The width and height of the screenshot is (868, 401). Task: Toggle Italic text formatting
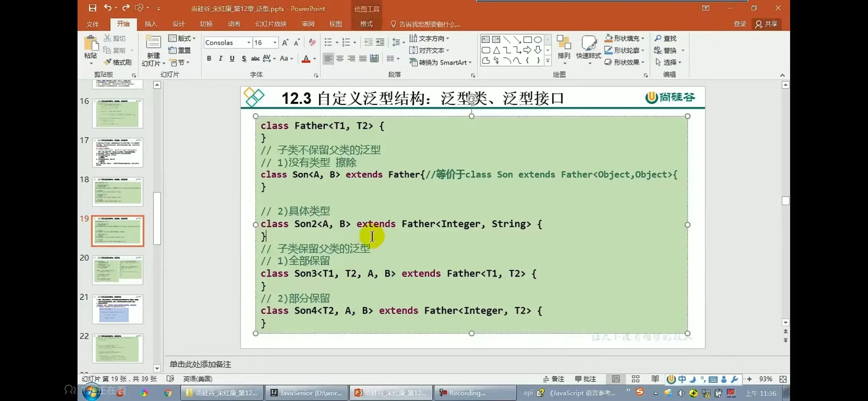click(221, 59)
